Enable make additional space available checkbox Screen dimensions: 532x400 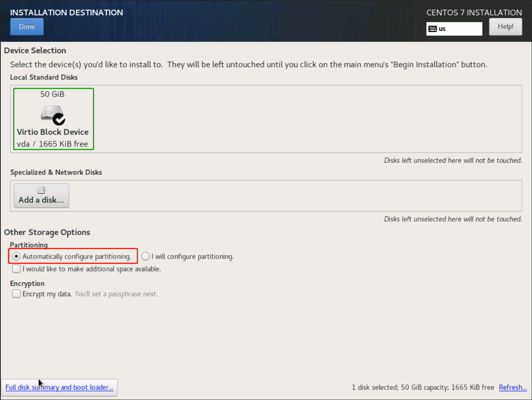point(16,269)
